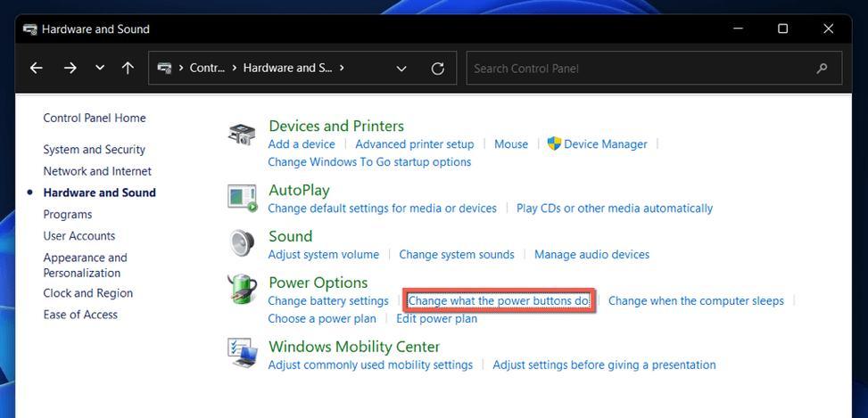
Task: Open the AutoPlay heading
Action: [299, 190]
